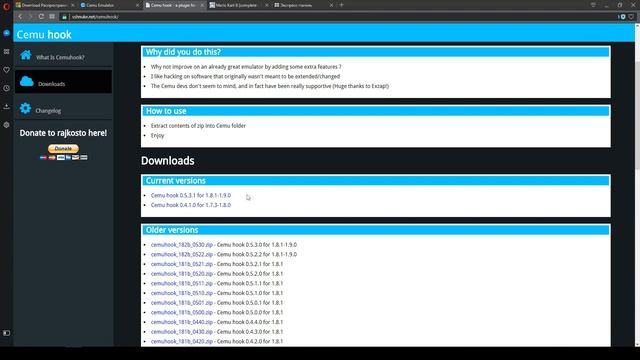This screenshot has width=640, height=360.
Task: Download cemuhook_181b_0520.zip
Action: point(182,274)
